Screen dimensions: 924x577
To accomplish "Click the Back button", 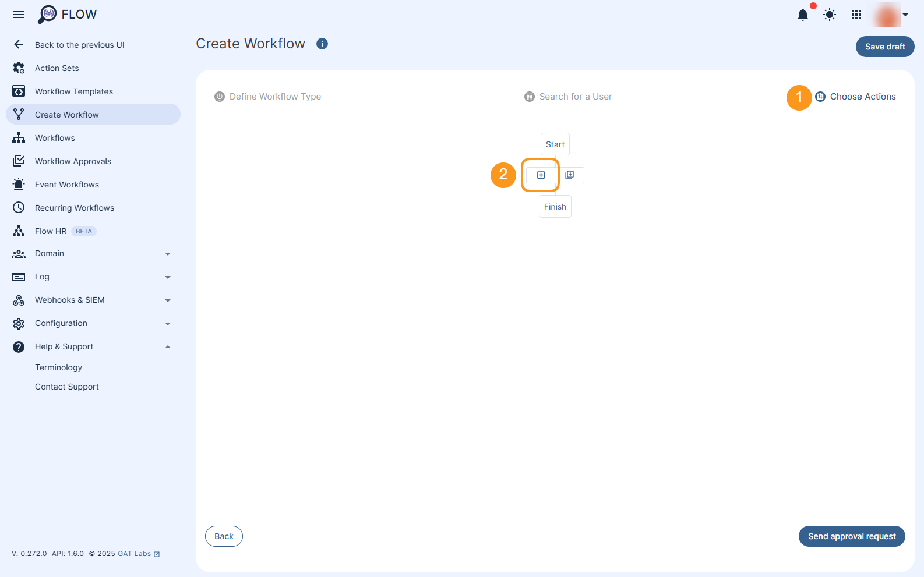I will click(x=224, y=536).
